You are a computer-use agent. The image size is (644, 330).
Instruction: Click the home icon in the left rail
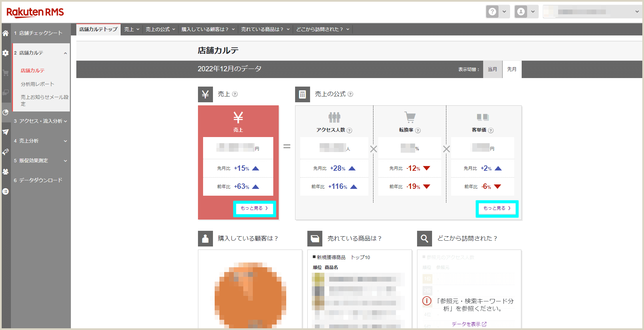tap(5, 33)
